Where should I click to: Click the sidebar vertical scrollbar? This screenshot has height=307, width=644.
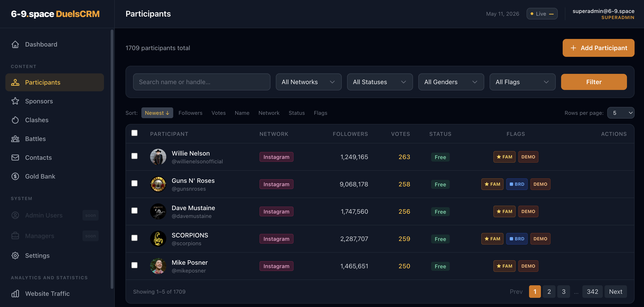tap(112, 159)
